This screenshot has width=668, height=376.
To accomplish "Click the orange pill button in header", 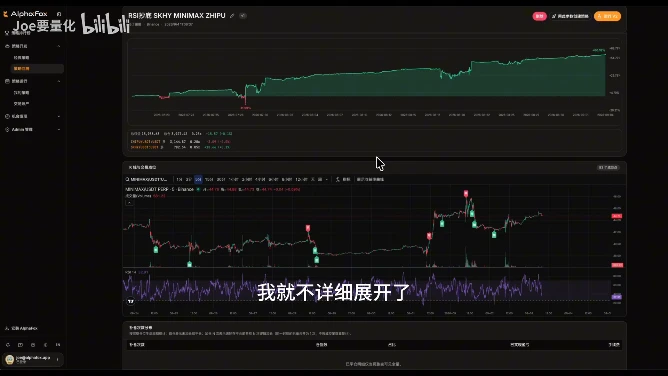I will click(x=607, y=16).
